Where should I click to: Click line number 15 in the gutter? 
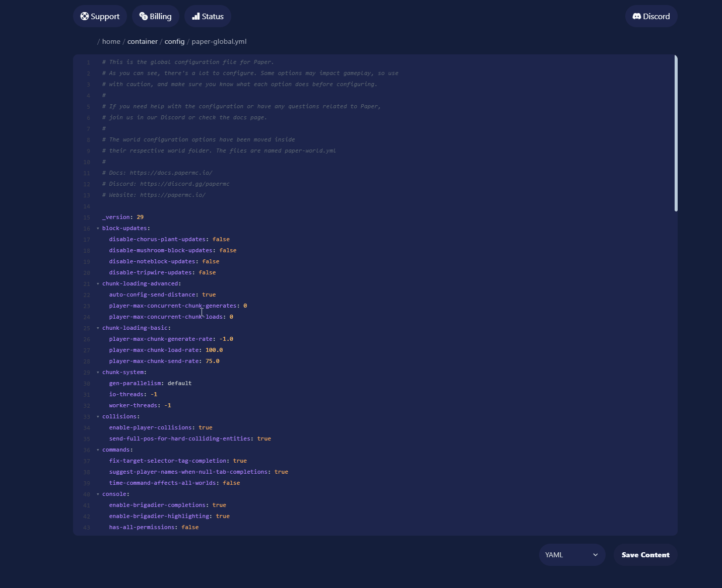point(87,217)
